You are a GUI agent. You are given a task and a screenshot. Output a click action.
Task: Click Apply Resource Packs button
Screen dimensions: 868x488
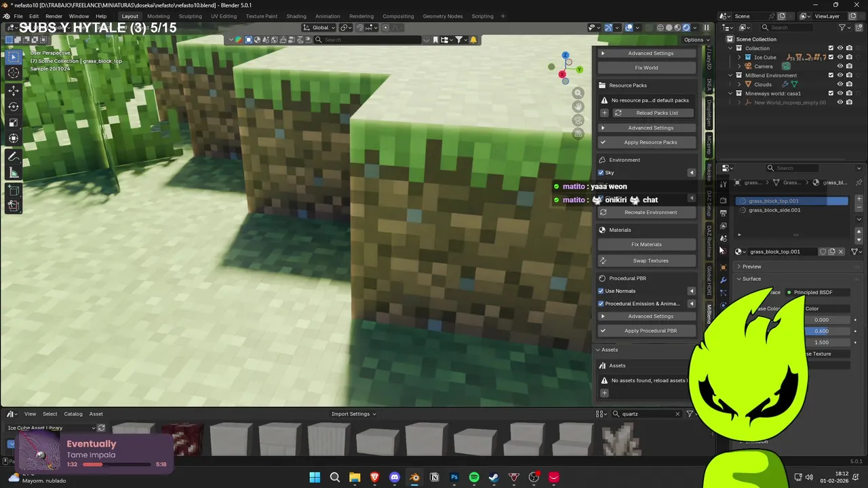646,142
